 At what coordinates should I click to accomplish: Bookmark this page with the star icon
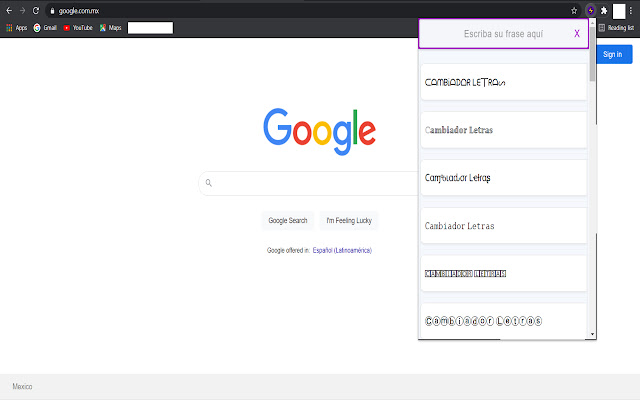click(x=574, y=11)
